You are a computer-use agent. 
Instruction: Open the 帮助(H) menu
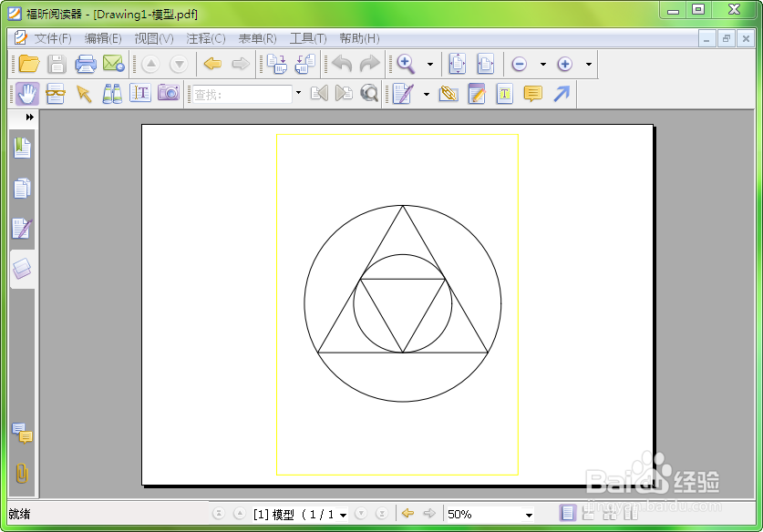click(x=359, y=38)
